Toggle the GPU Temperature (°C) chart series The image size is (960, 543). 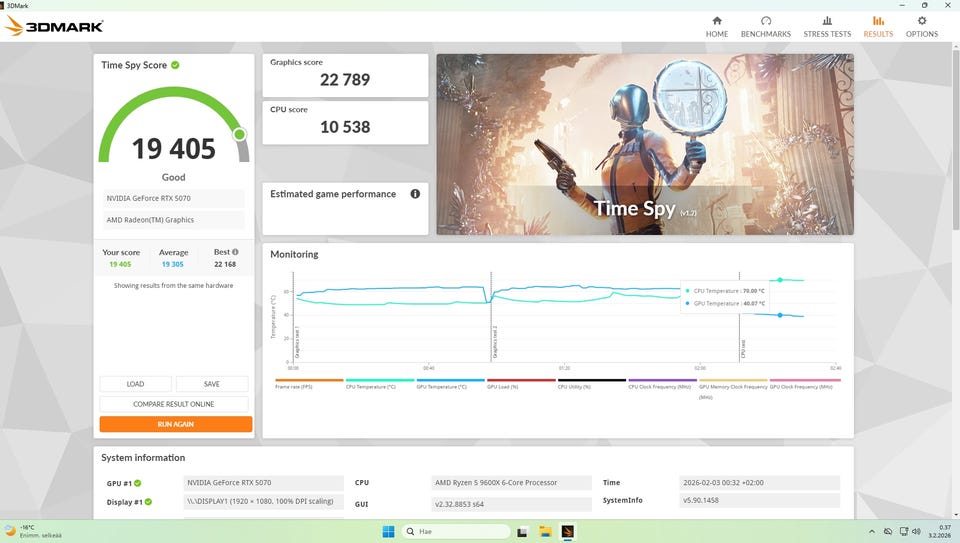[451, 384]
